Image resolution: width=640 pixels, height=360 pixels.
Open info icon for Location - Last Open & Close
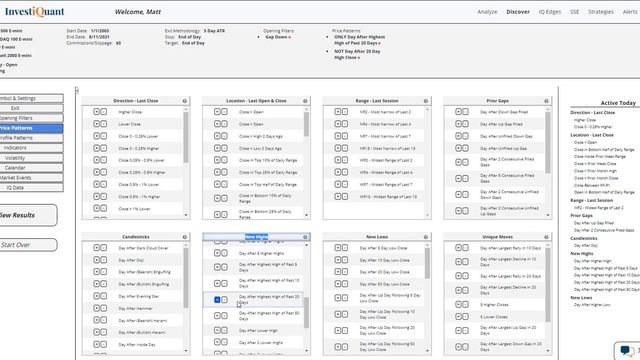click(x=305, y=101)
